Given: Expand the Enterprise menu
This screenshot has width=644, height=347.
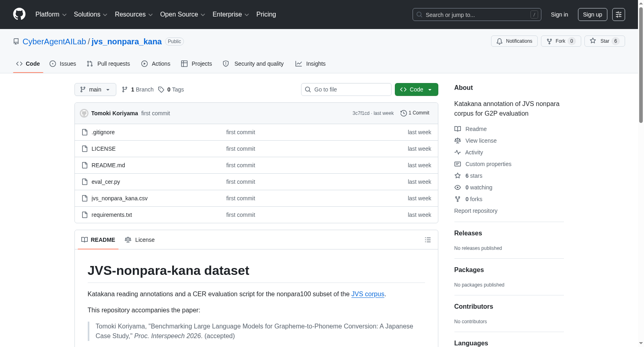Looking at the screenshot, I should coord(231,15).
